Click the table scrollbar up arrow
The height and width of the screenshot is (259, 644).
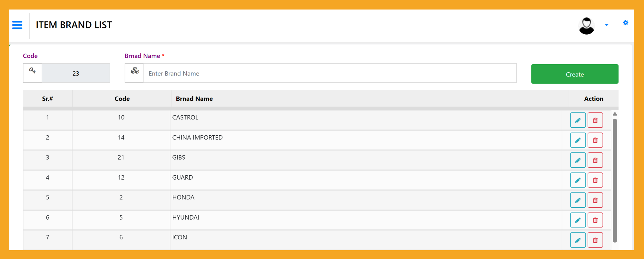point(615,114)
